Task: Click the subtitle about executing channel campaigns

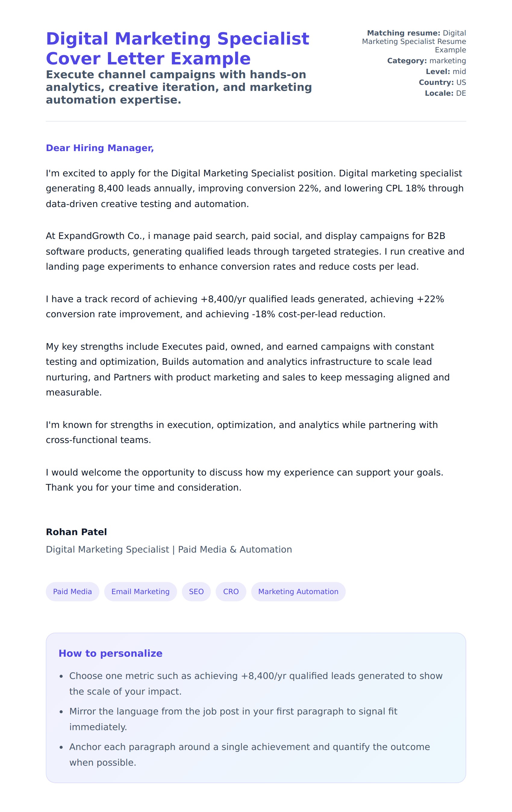Action: tap(179, 87)
